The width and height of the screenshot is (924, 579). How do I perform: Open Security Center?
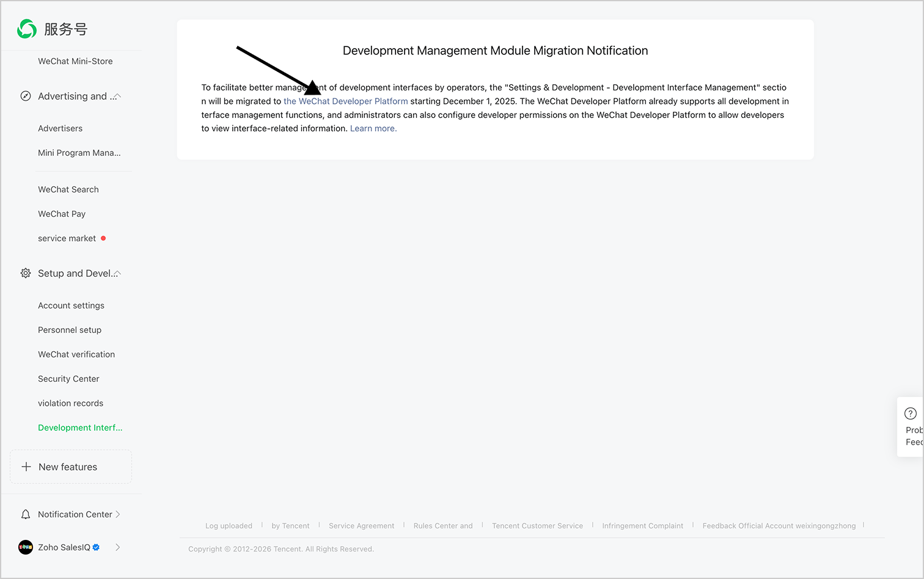pyautogui.click(x=68, y=379)
